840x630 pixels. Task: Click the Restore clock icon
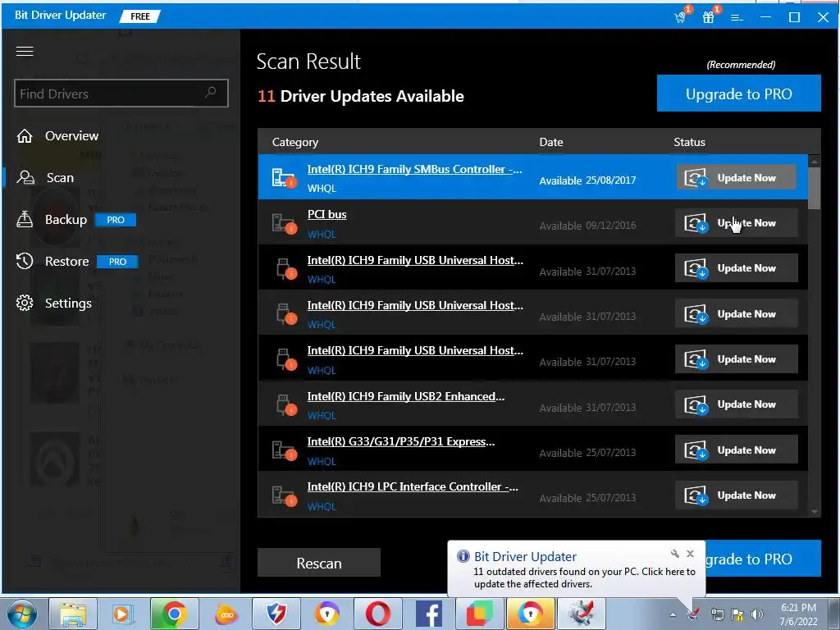(25, 261)
